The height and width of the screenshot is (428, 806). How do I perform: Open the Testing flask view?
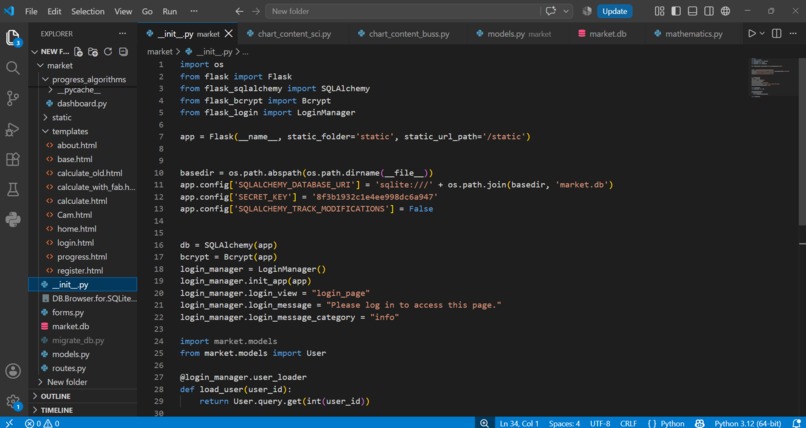13,190
